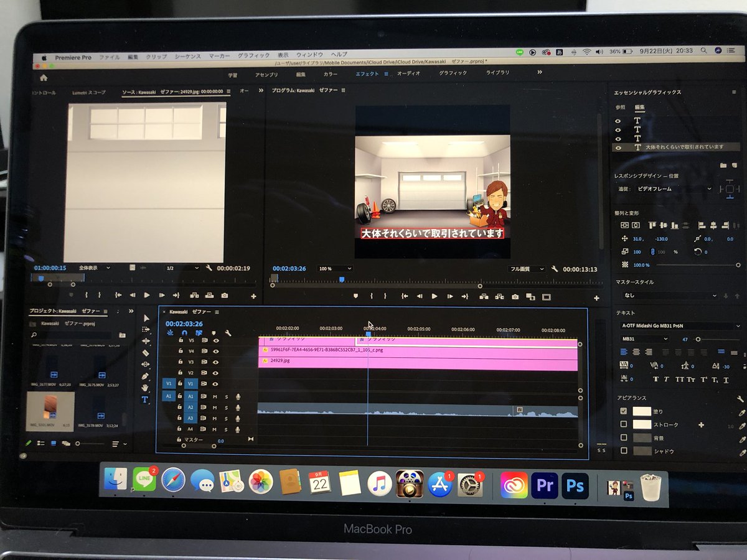Pick fill color with the 塗り eyedropper

tap(741, 412)
